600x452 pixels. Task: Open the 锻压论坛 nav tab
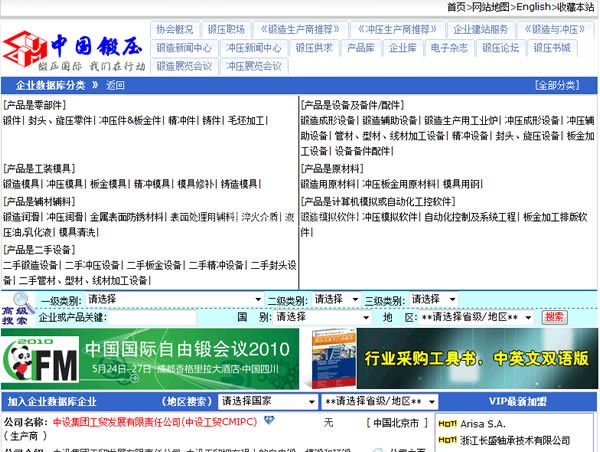pos(501,48)
